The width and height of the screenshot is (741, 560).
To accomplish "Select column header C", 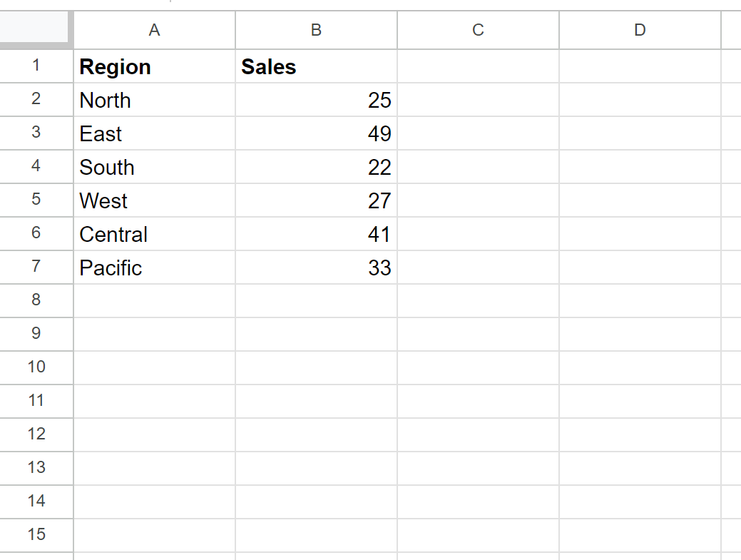I will 478,30.
